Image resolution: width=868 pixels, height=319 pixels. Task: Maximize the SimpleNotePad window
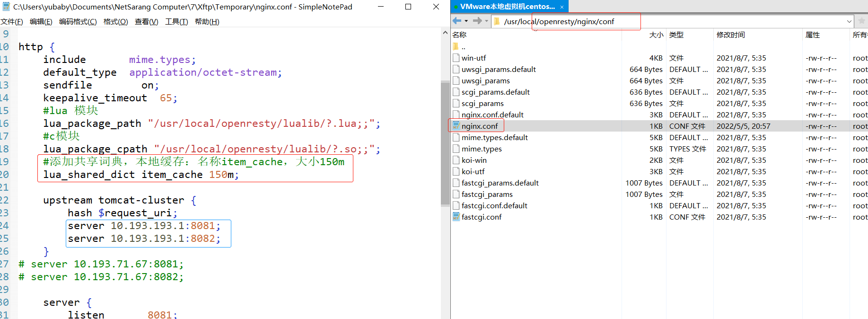point(408,7)
